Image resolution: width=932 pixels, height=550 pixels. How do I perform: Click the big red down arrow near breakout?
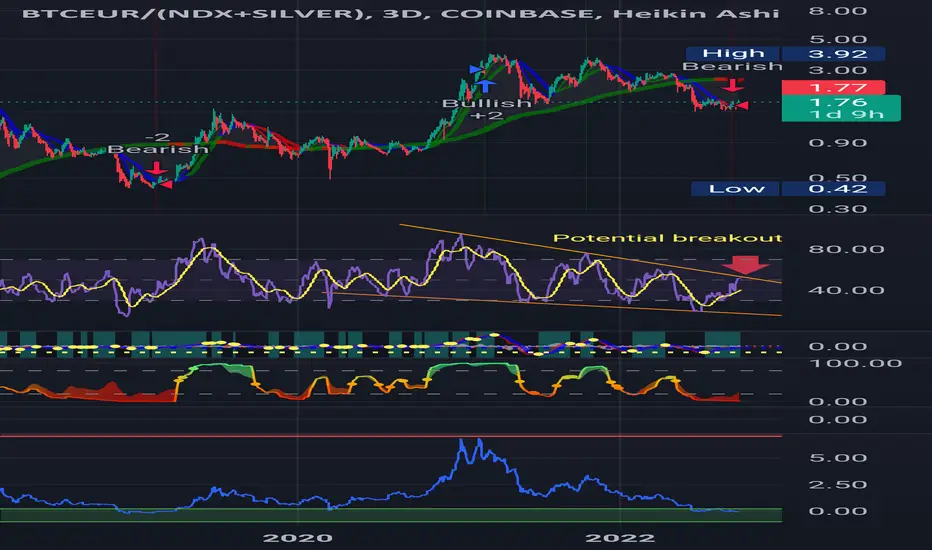coord(745,265)
